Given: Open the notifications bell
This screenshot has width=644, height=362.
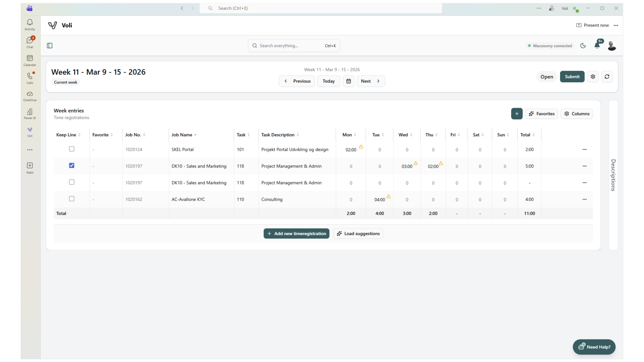Looking at the screenshot, I should [597, 46].
